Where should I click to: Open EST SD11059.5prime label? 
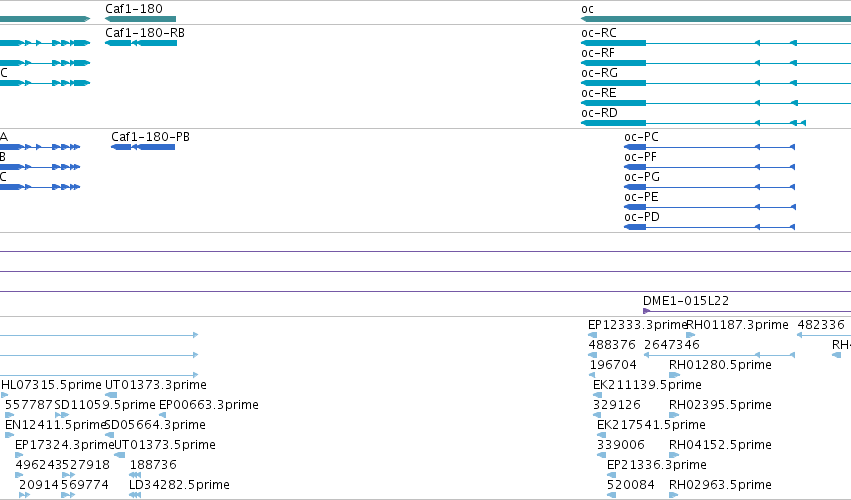click(x=105, y=405)
